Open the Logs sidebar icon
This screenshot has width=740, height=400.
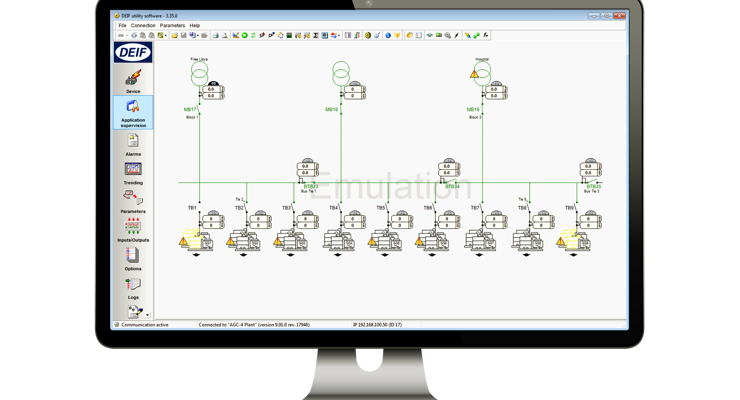click(133, 286)
